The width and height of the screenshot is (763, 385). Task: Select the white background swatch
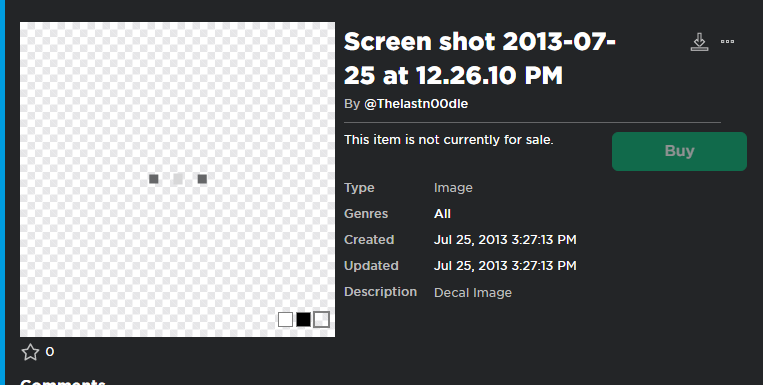click(286, 319)
